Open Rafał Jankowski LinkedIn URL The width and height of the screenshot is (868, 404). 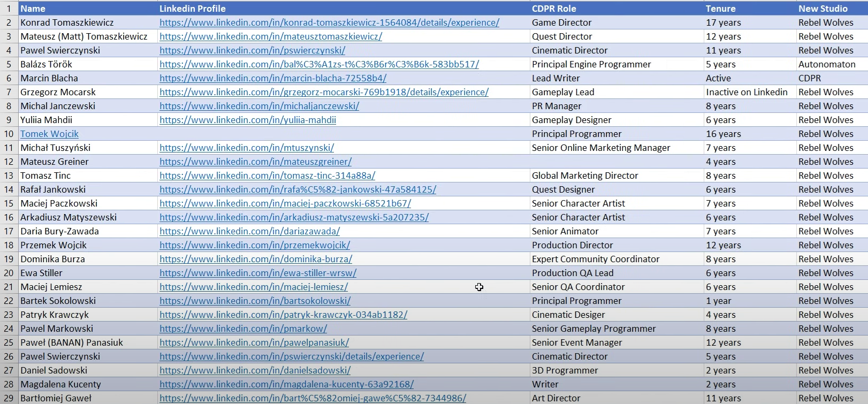pos(298,189)
